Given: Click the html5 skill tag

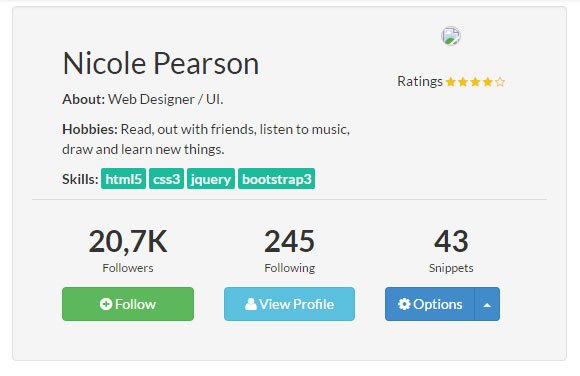Looking at the screenshot, I should pos(124,179).
